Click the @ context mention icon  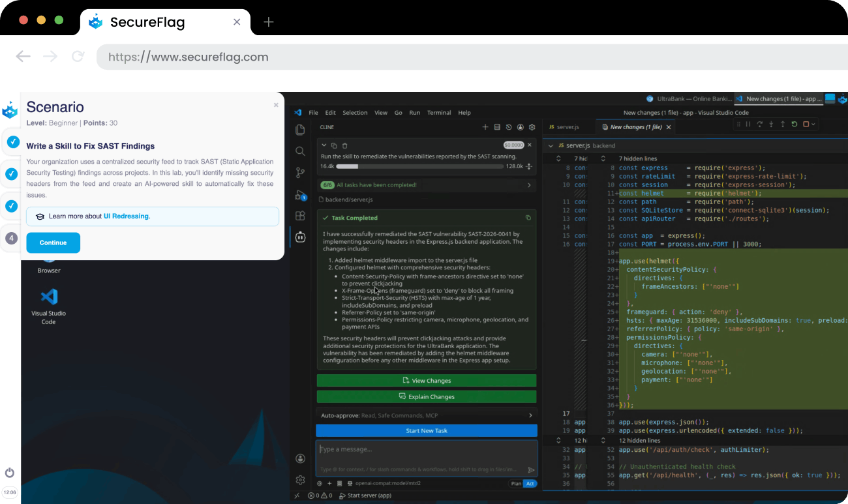(x=319, y=483)
